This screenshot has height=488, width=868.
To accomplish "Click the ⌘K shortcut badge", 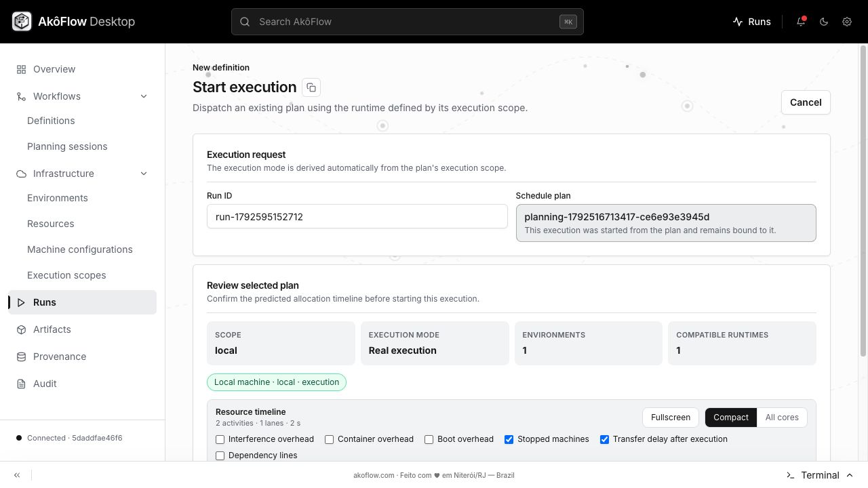I will pos(568,22).
